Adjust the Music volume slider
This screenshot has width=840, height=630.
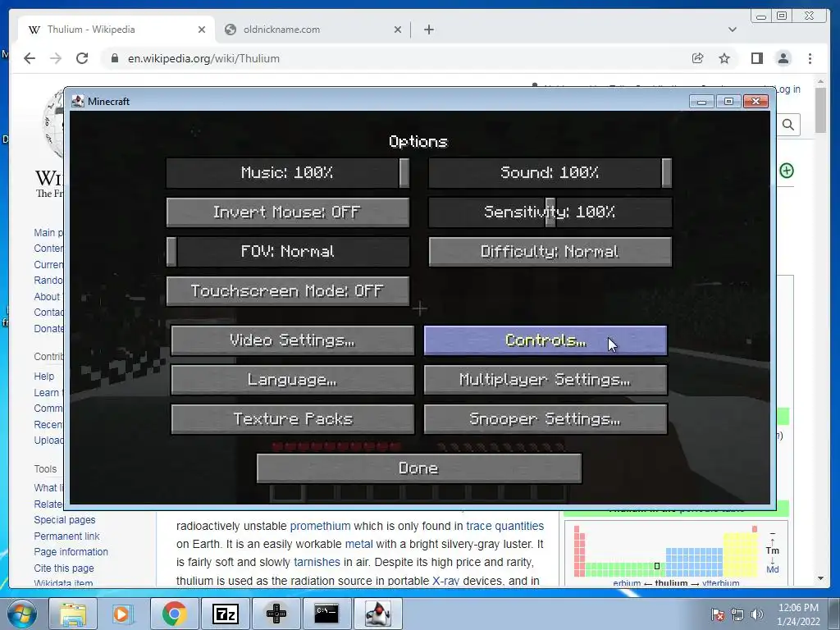[x=288, y=173]
